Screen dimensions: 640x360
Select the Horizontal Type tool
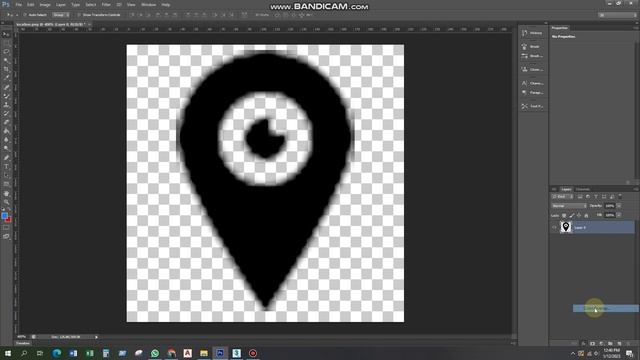pyautogui.click(x=6, y=167)
